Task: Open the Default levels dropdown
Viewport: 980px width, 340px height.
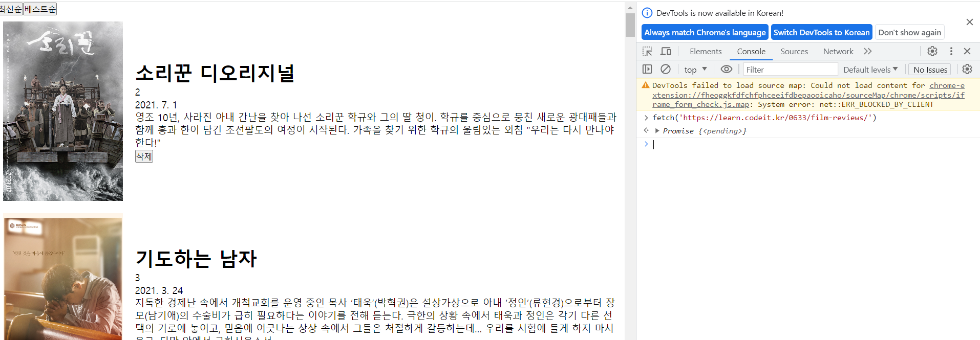Action: [870, 70]
